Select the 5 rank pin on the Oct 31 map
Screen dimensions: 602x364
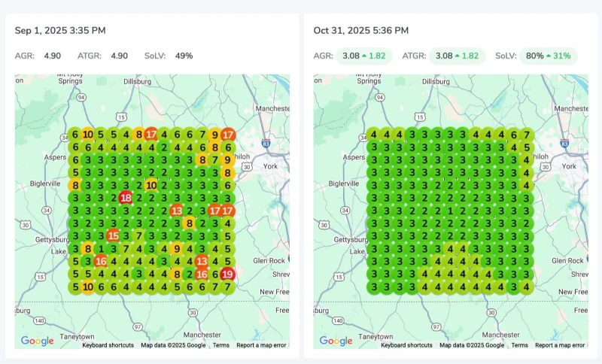(x=526, y=147)
